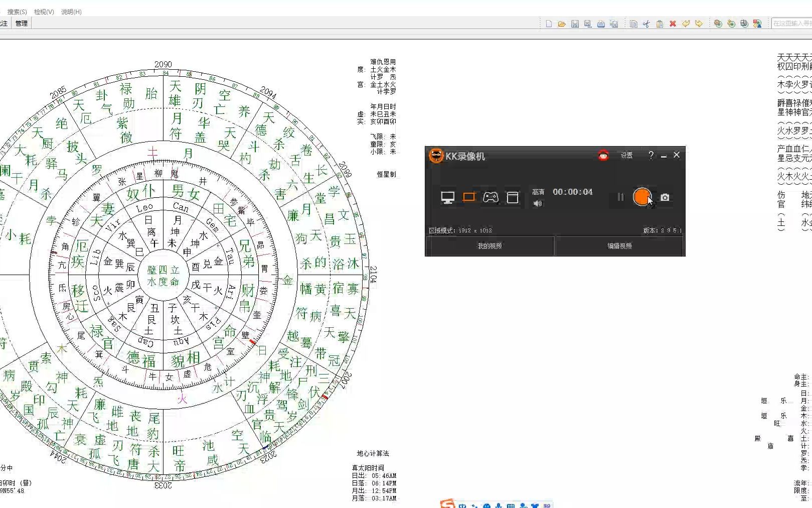
Task: Select region recording mode in KK recorder
Action: (x=469, y=197)
